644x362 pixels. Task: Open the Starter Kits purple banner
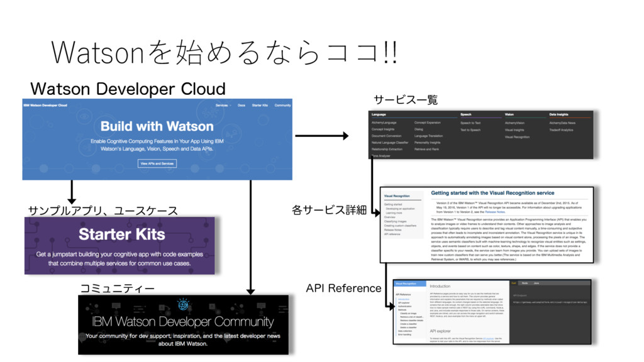click(x=119, y=246)
